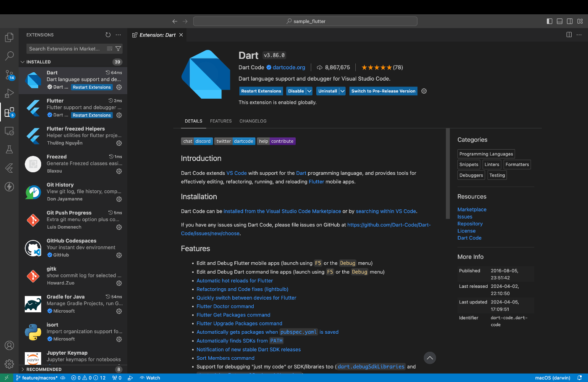
Task: Go forward with the navigation arrow
Action: click(x=185, y=21)
